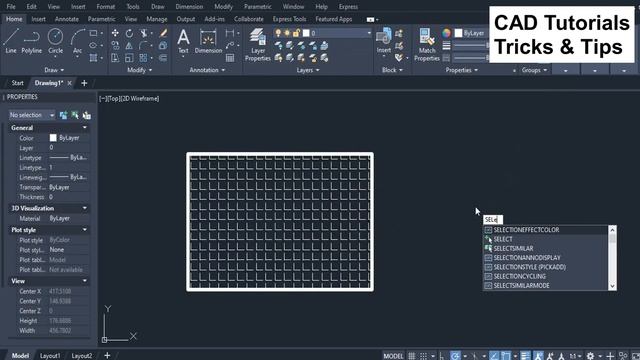Collapse the Plot style section

(84, 230)
